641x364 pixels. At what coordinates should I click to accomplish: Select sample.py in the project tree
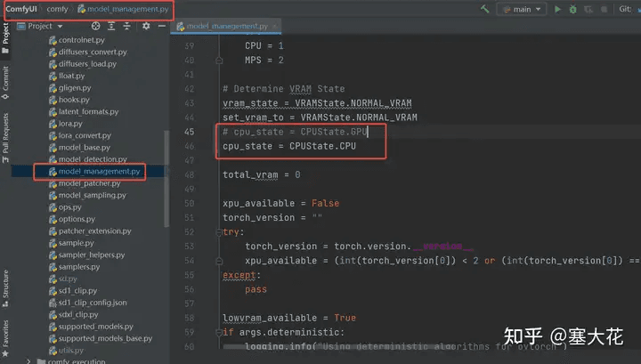click(x=76, y=243)
